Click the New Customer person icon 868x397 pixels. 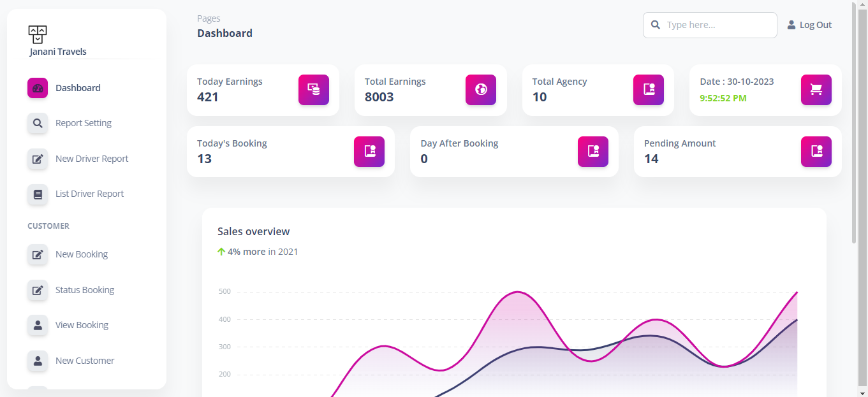(38, 361)
